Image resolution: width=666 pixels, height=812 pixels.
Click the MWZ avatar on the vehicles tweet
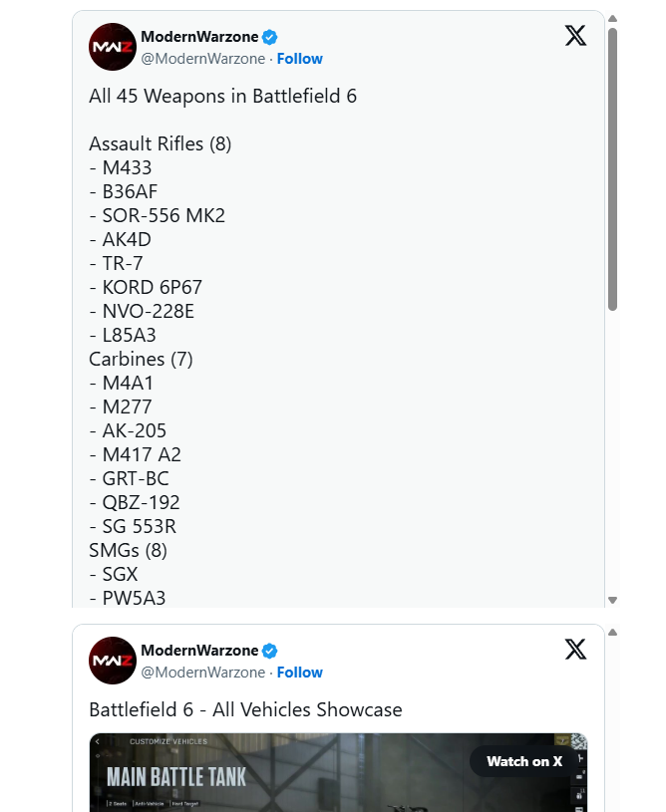112,661
